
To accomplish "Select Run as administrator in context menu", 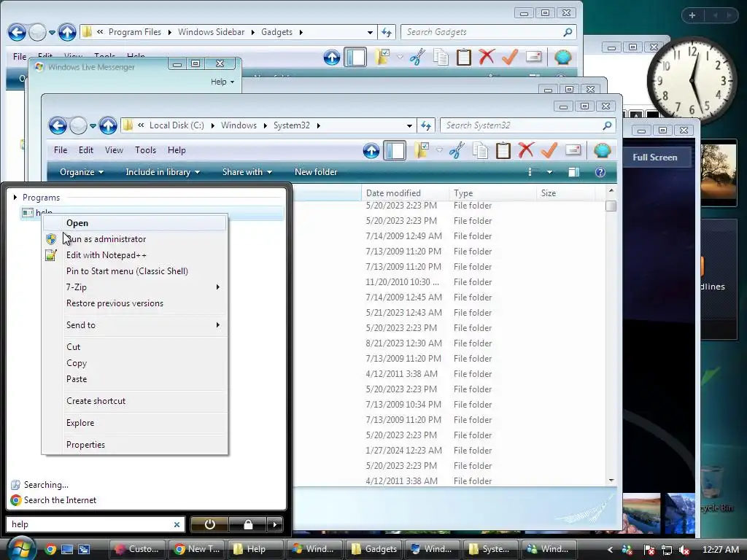I will pyautogui.click(x=134, y=239).
